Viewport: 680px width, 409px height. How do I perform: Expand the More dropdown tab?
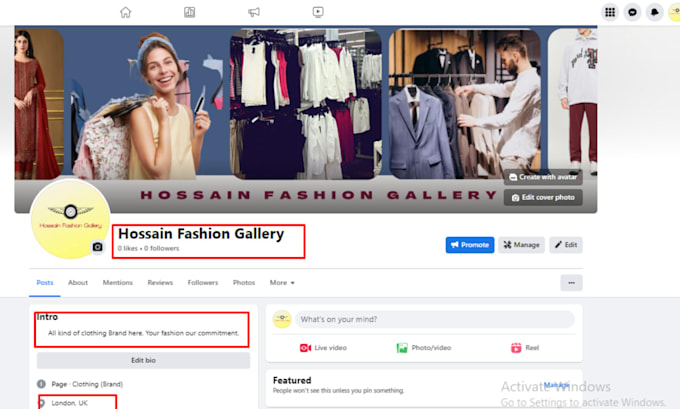pyautogui.click(x=282, y=283)
